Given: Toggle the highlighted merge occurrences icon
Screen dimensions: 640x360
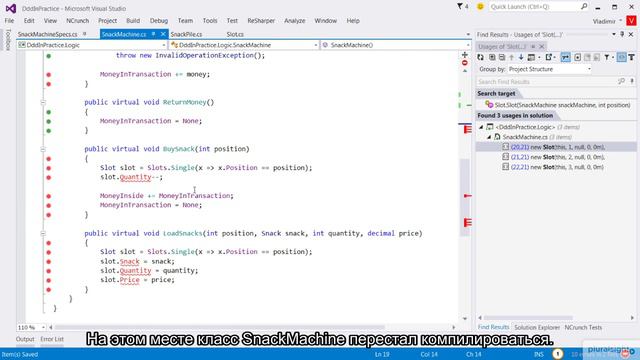Looking at the screenshot, I should [x=565, y=58].
